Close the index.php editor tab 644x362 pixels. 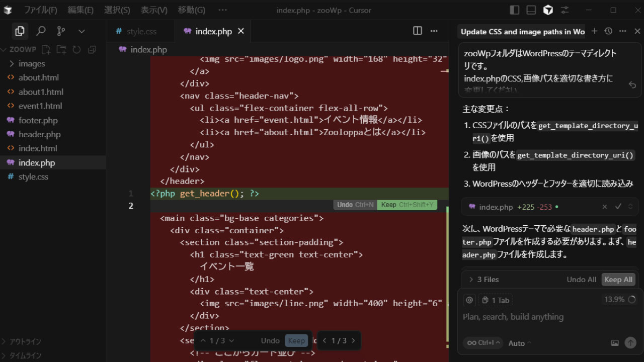241,31
